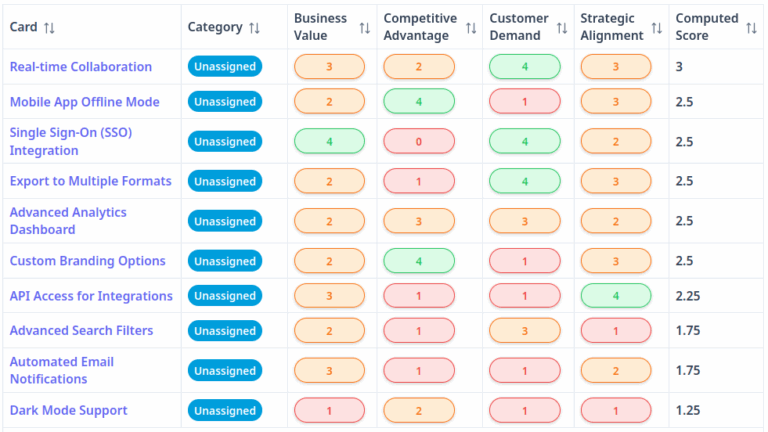Open Single Sign-On (SSO) Integration card
This screenshot has width=768, height=432.
pyautogui.click(x=71, y=141)
